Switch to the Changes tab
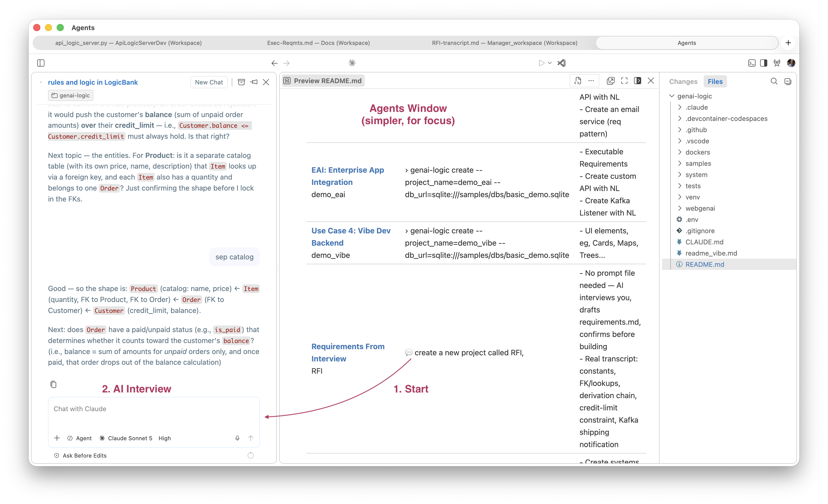 pos(683,82)
